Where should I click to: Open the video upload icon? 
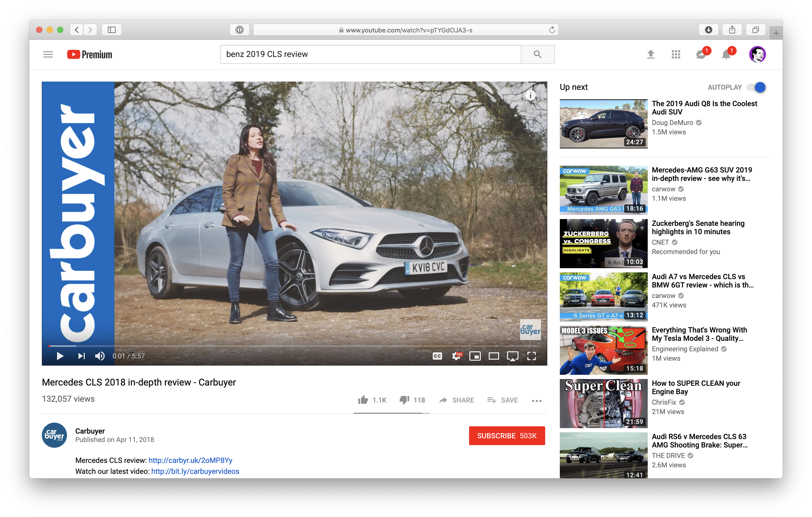[651, 54]
